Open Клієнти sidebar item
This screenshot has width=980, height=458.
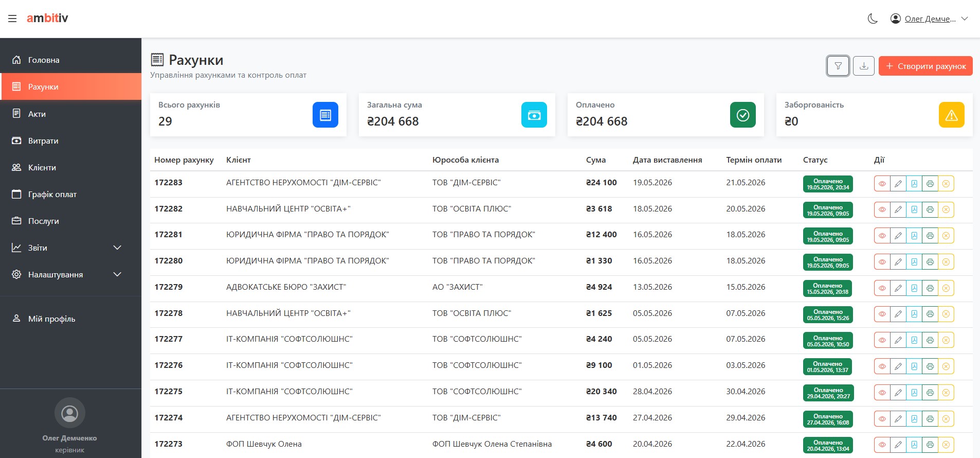70,167
